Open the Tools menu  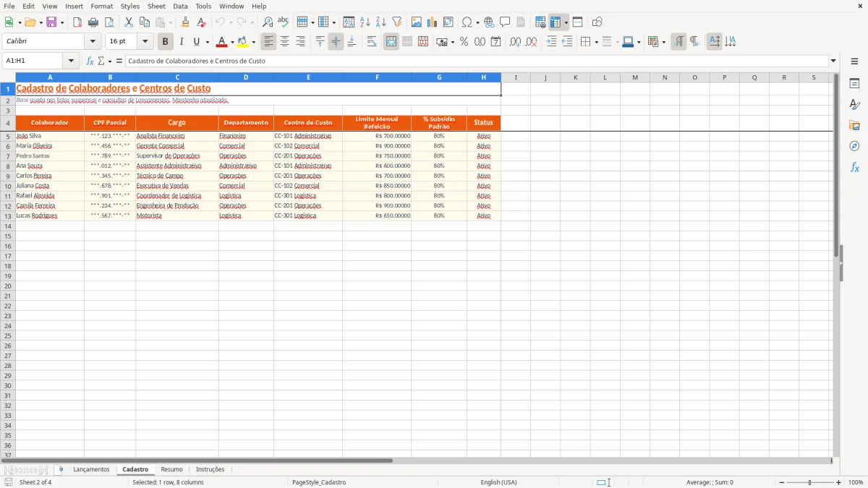tap(203, 6)
